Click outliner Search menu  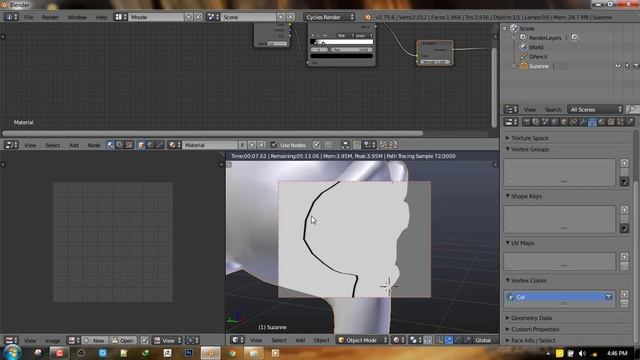(553, 109)
